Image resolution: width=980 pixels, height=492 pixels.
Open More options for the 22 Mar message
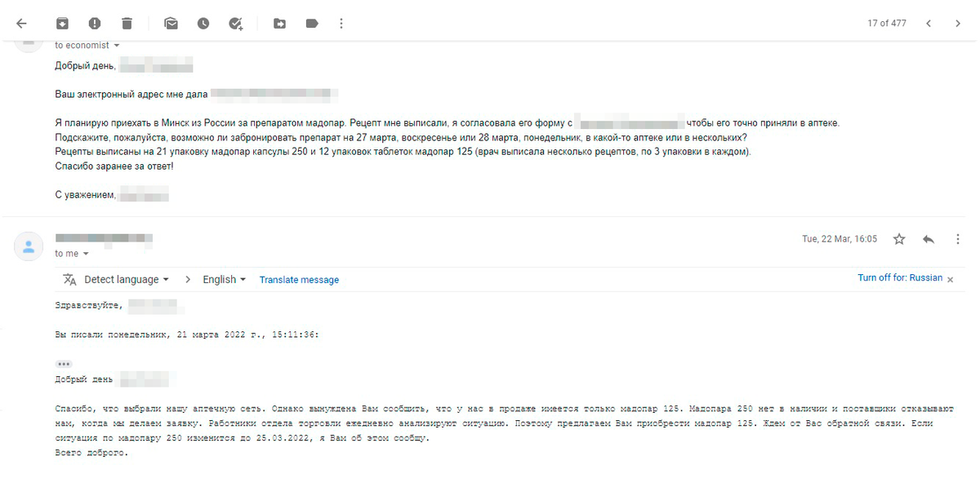(958, 239)
